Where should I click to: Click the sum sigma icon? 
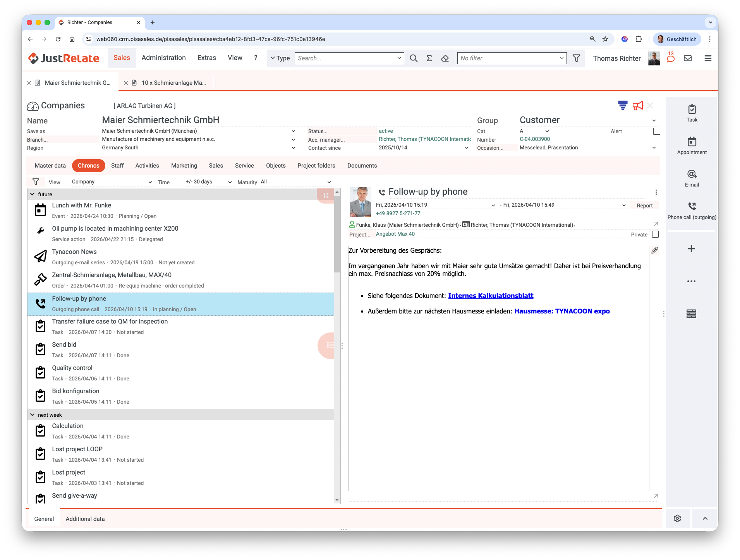429,58
